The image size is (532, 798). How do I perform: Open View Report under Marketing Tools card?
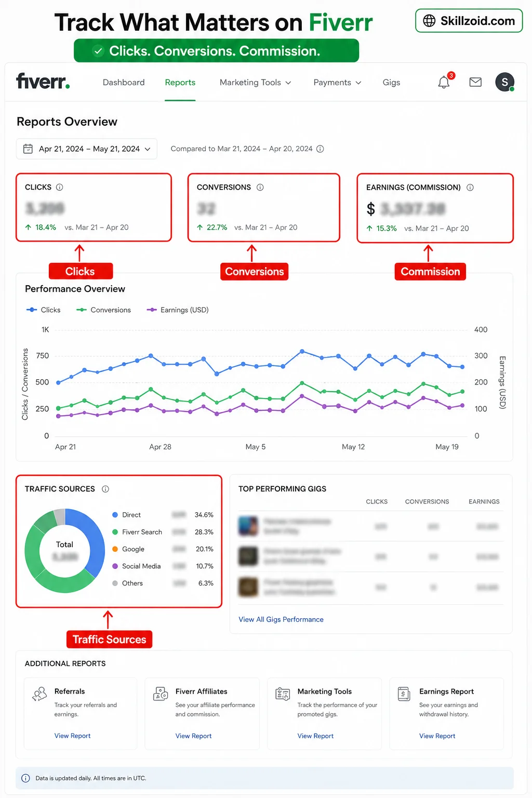pos(315,736)
